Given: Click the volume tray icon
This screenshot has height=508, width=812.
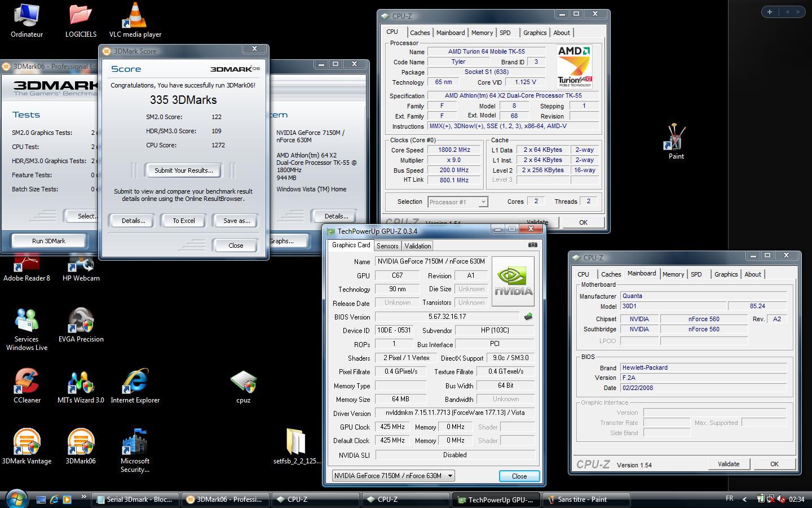Looking at the screenshot, I should tap(781, 499).
